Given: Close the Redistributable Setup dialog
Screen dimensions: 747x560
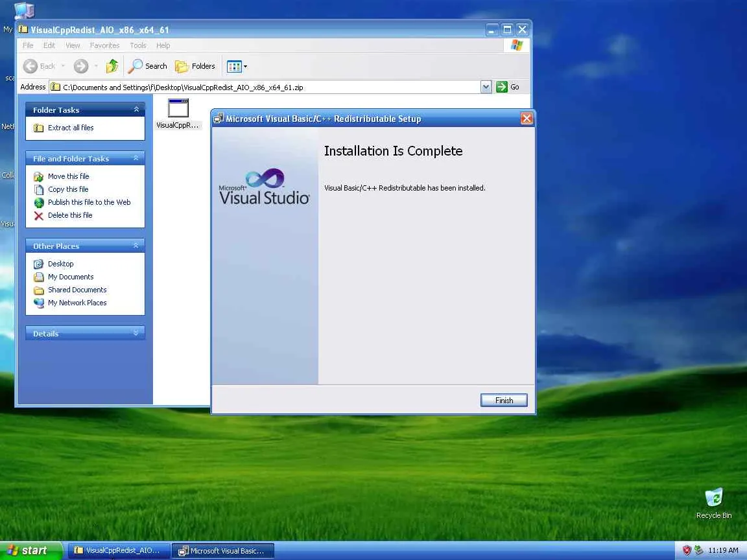Looking at the screenshot, I should click(x=527, y=118).
